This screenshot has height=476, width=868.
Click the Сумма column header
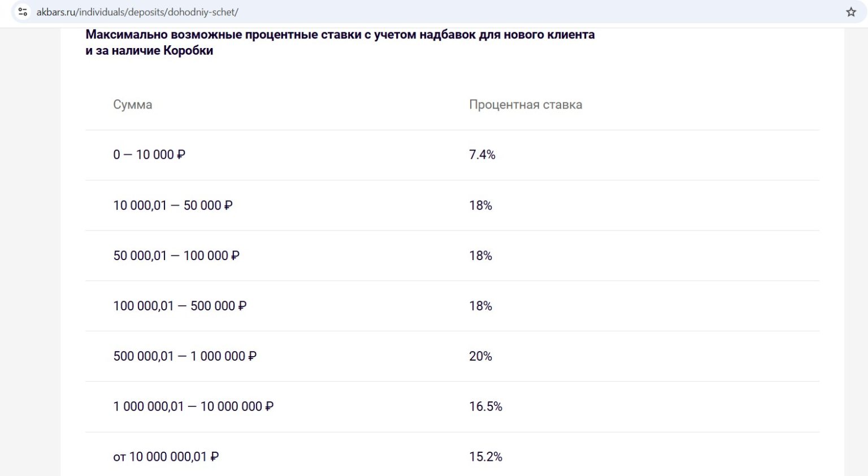click(132, 105)
